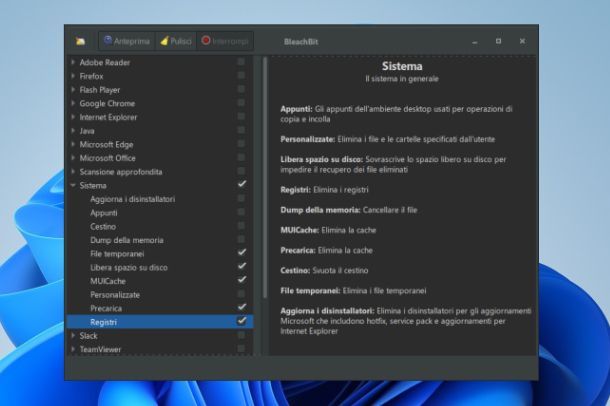Viewport: 610px width, 406px height.
Task: Enable the Cestino checkbox
Action: [x=241, y=226]
